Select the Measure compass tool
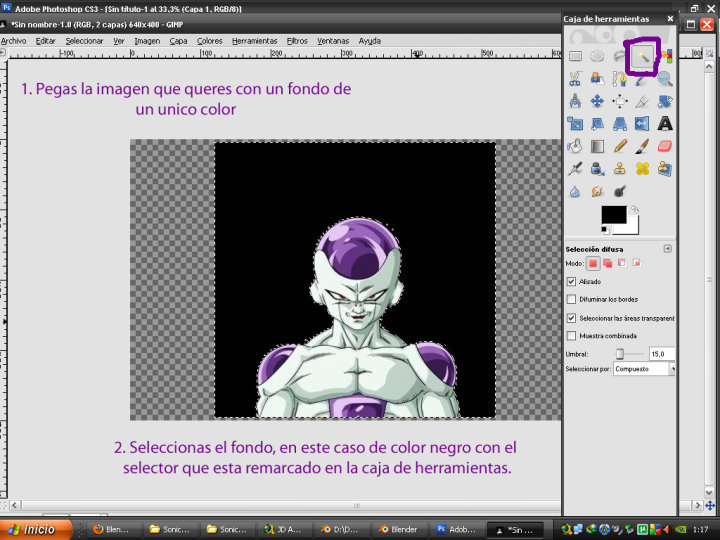This screenshot has width=720, height=540. click(x=575, y=101)
